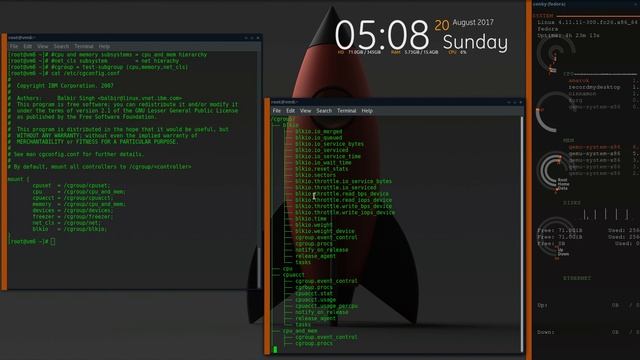The height and width of the screenshot is (360, 640).
Task: Open View menu in right terminal window
Action: pyautogui.click(x=305, y=111)
